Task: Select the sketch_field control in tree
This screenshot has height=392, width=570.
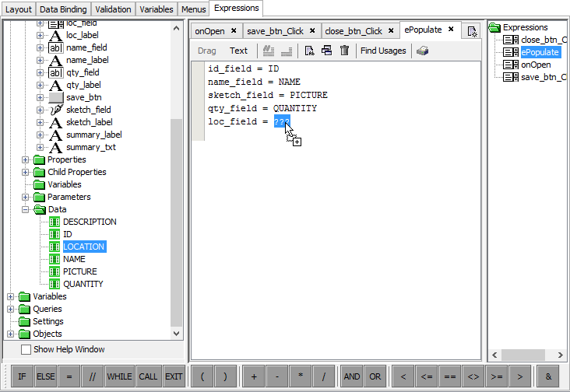Action: pos(88,110)
